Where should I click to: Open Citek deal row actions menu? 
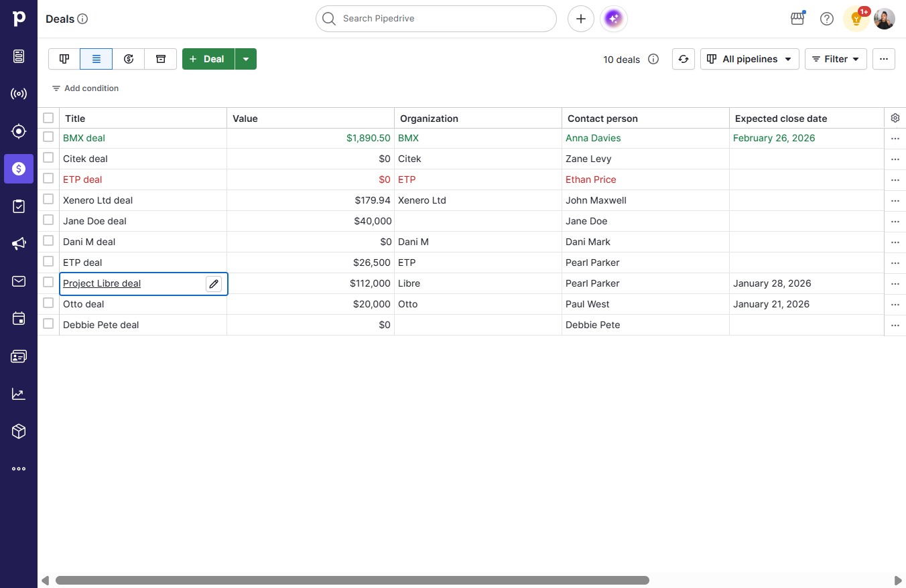pyautogui.click(x=895, y=159)
